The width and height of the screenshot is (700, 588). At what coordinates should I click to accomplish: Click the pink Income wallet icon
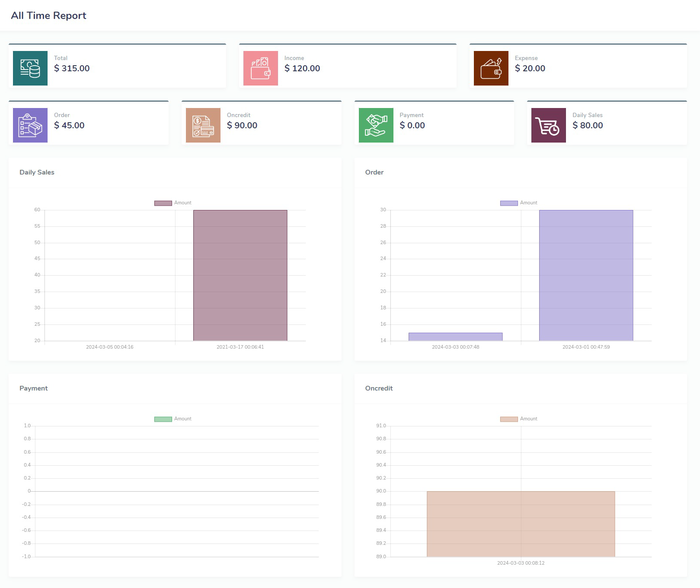pyautogui.click(x=260, y=68)
